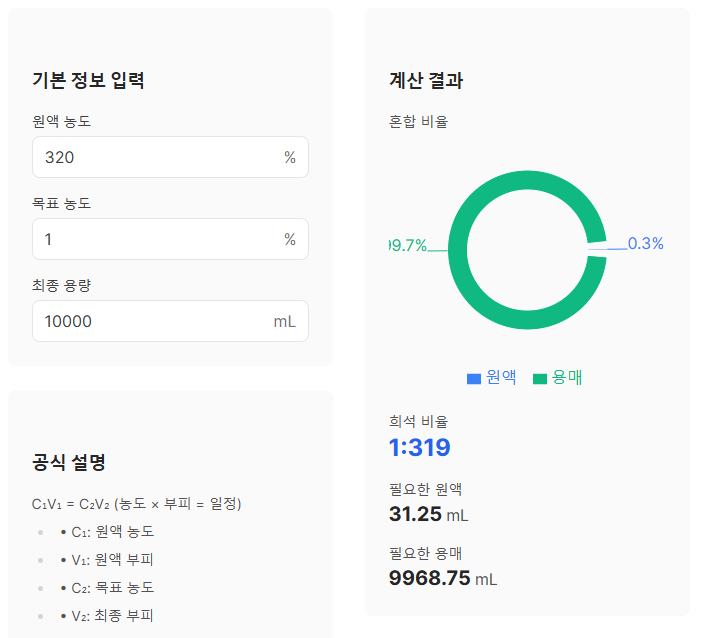Click the C₁V₁ = C₂V₂ formula text

coord(136,503)
